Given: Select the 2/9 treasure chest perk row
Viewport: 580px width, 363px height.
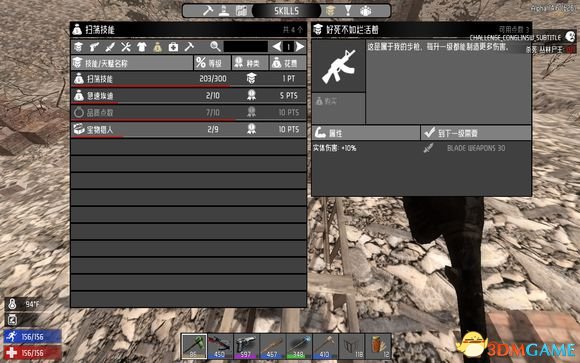Looking at the screenshot, I should click(x=189, y=130).
